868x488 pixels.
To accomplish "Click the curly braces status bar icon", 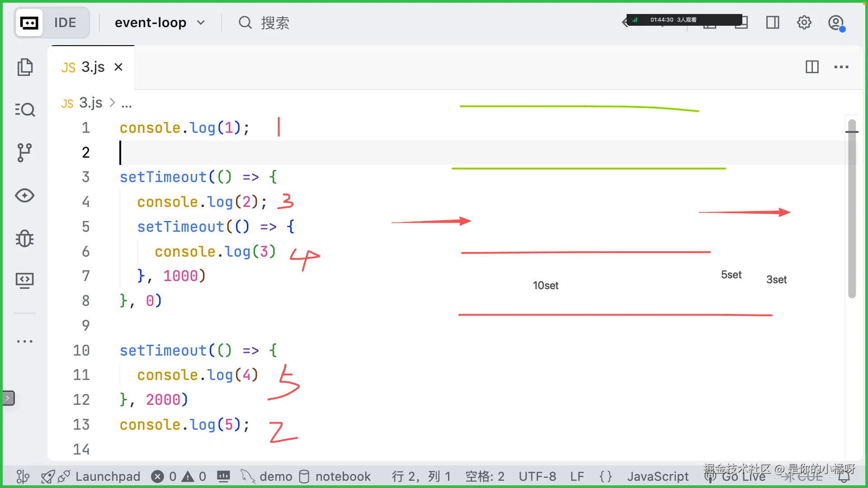I will 605,476.
